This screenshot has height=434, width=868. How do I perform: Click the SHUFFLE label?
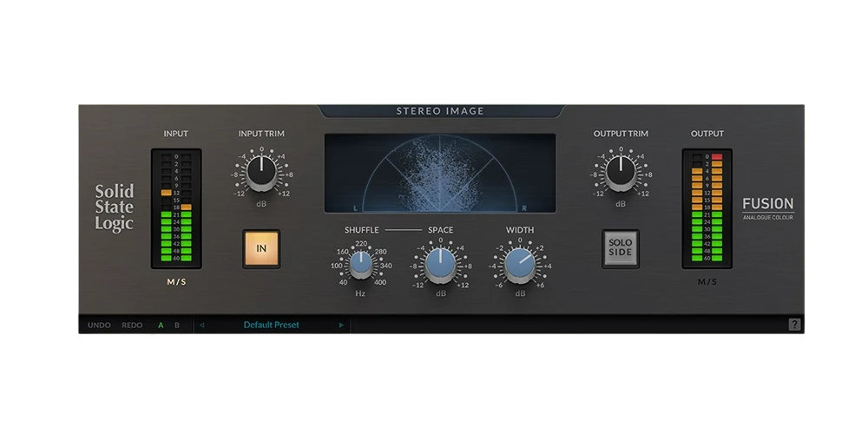[361, 230]
